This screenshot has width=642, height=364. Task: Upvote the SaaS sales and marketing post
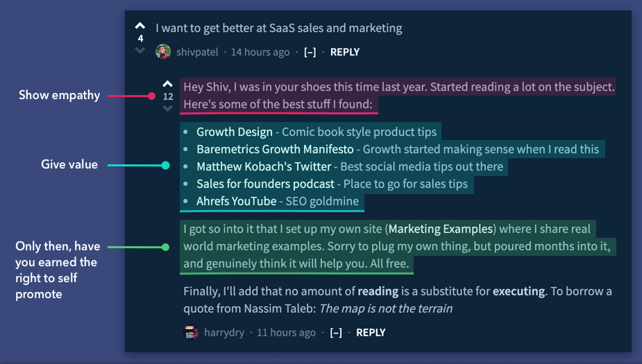(140, 26)
